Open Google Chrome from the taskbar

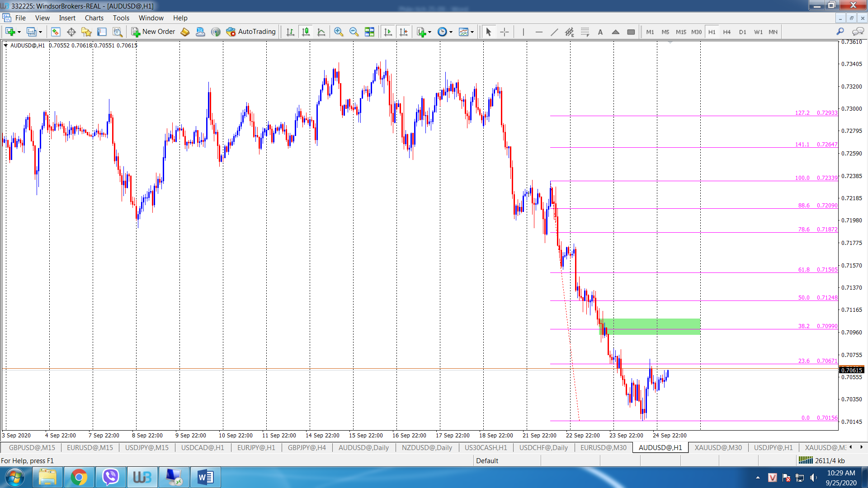tap(79, 477)
